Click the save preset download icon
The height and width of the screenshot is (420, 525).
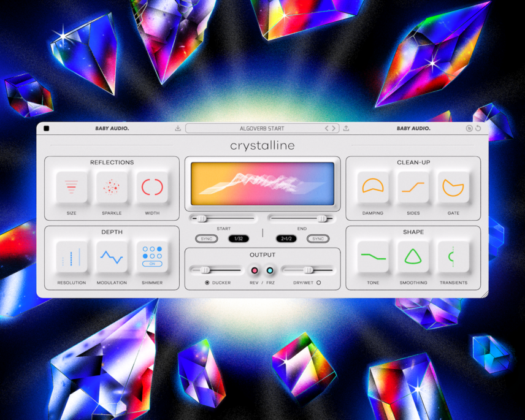point(178,128)
